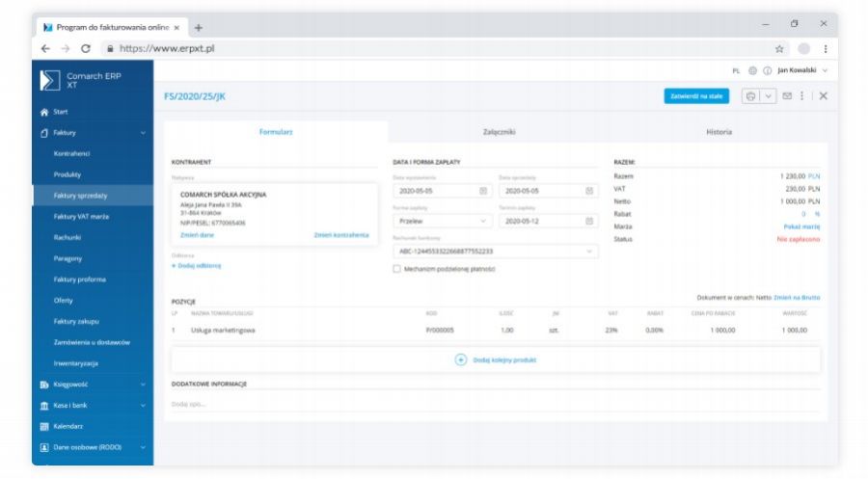Screen dimensions: 868x479
Task: Open the info help icon
Action: [767, 70]
